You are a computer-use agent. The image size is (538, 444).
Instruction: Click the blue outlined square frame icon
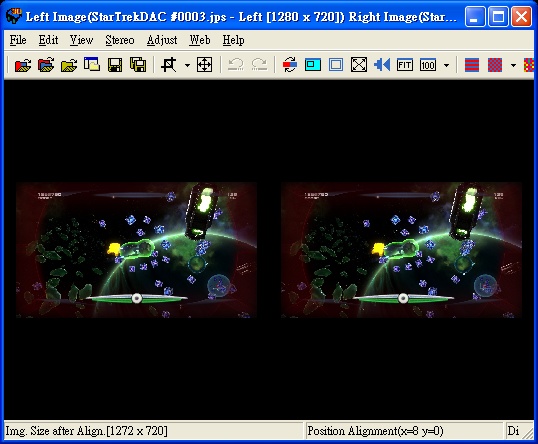click(336, 65)
